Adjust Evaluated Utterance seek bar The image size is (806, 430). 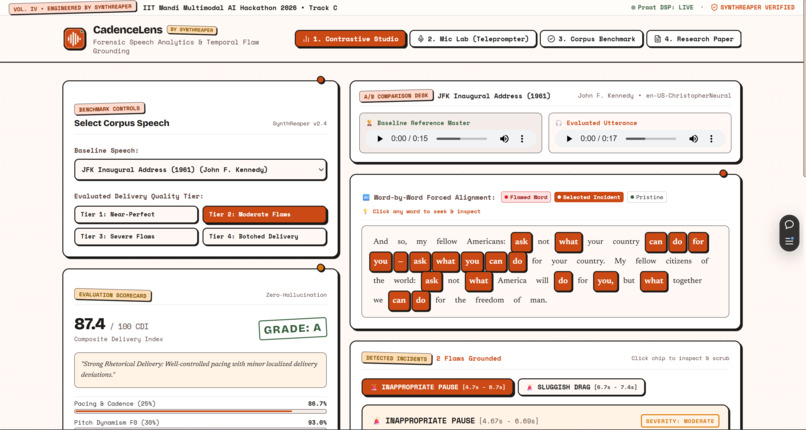[651, 139]
